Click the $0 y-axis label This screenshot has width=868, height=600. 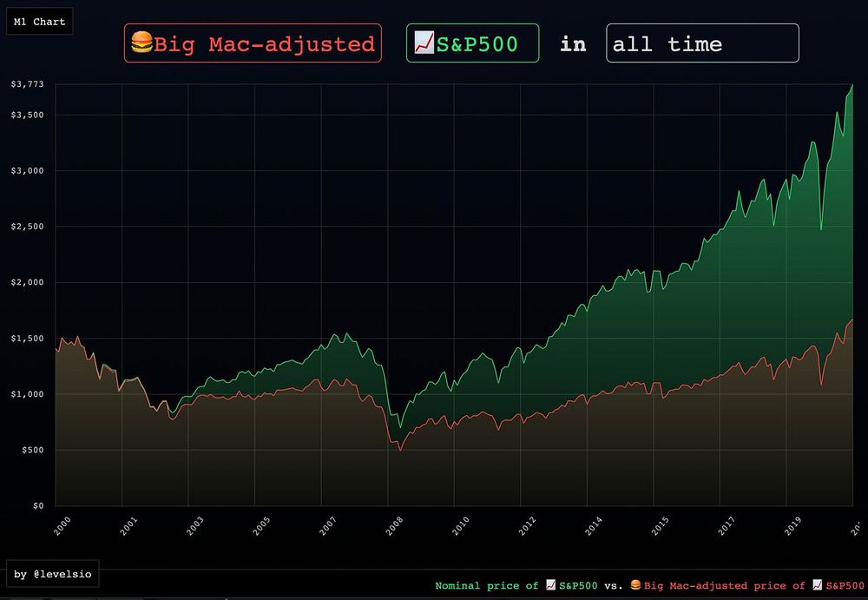click(38, 506)
